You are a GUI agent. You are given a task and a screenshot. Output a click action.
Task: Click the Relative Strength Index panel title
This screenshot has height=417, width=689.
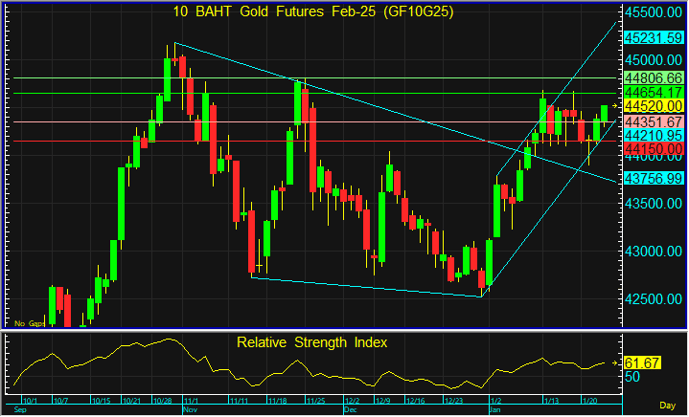pos(312,342)
